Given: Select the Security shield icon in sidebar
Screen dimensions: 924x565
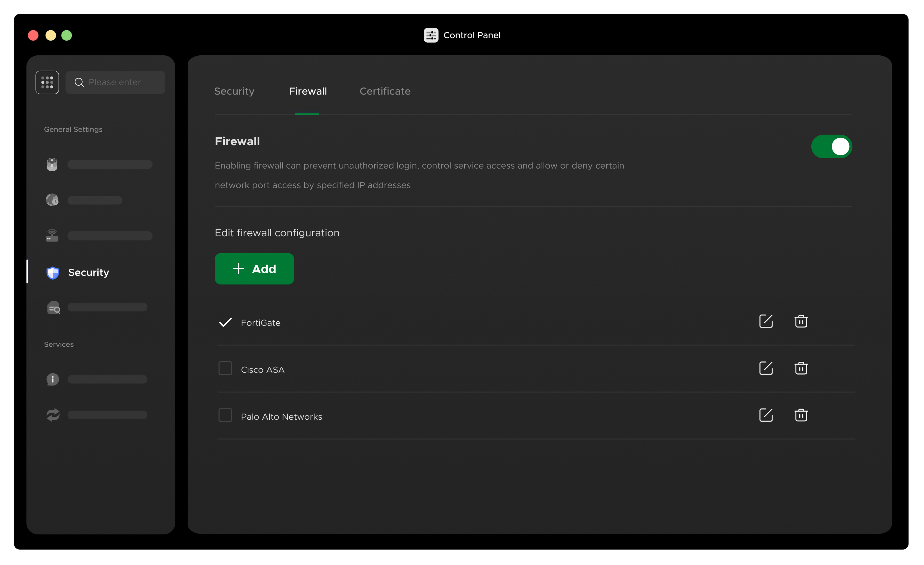Looking at the screenshot, I should point(53,272).
